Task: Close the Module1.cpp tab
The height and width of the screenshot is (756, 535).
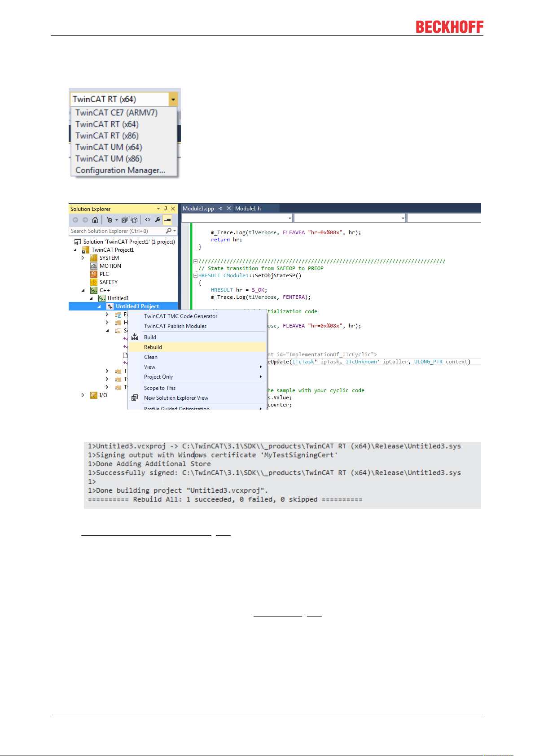Action: pyautogui.click(x=229, y=208)
